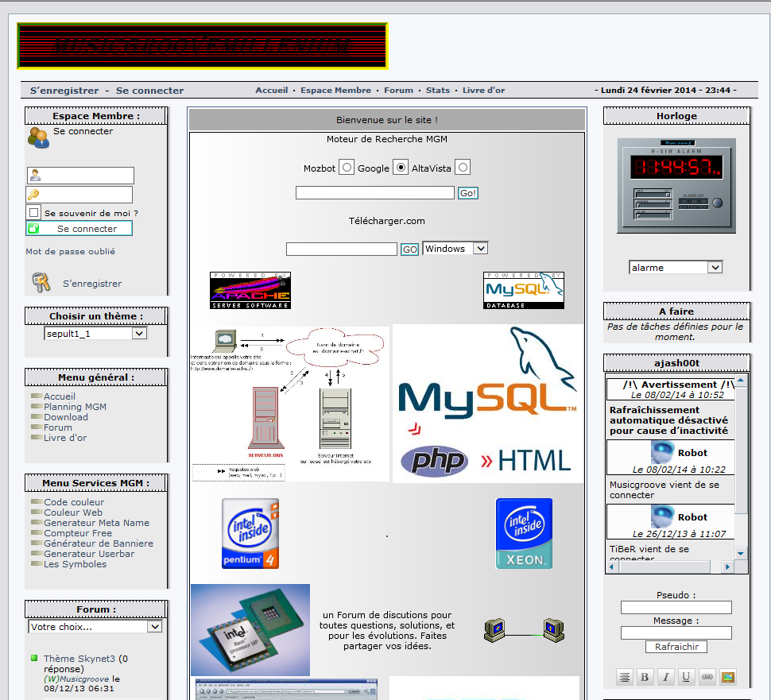This screenshot has height=700, width=771.
Task: Open Accueil in the top navigation
Action: click(x=271, y=90)
